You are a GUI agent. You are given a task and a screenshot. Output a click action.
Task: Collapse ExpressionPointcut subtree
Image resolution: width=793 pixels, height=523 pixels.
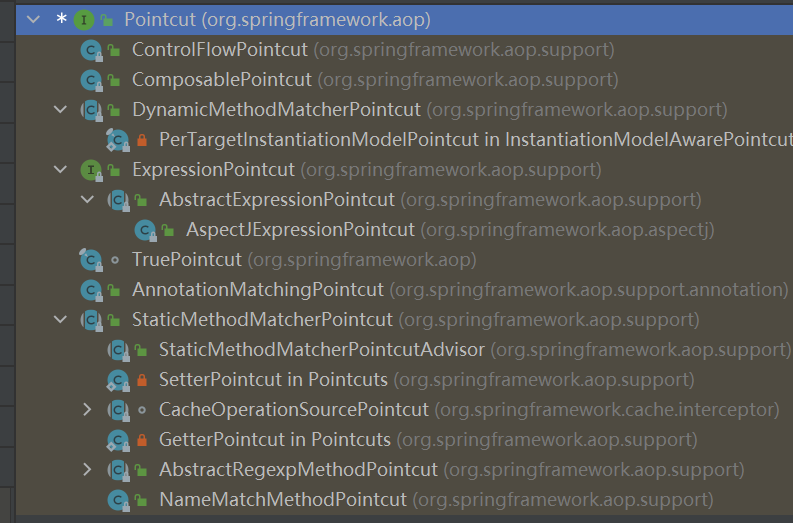tap(60, 169)
